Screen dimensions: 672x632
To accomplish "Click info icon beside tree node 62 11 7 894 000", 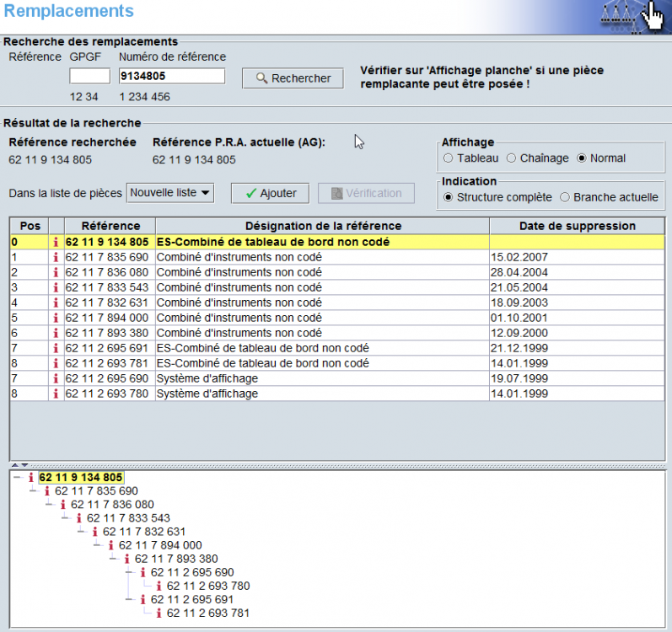I will click(x=111, y=545).
